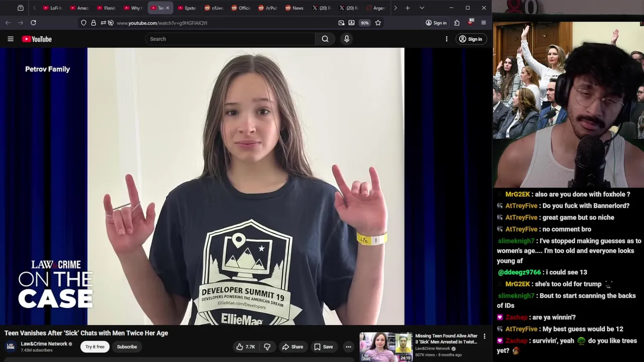The width and height of the screenshot is (644, 362).
Task: Save video to playlist
Action: click(x=323, y=346)
